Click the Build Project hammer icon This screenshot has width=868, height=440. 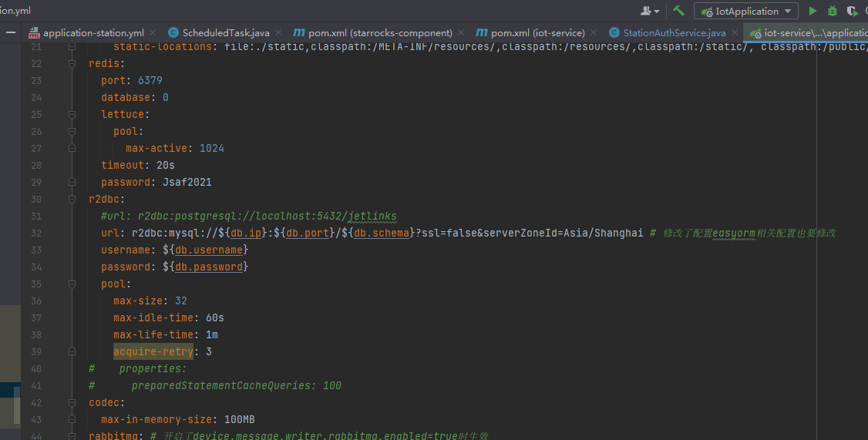[x=678, y=11]
